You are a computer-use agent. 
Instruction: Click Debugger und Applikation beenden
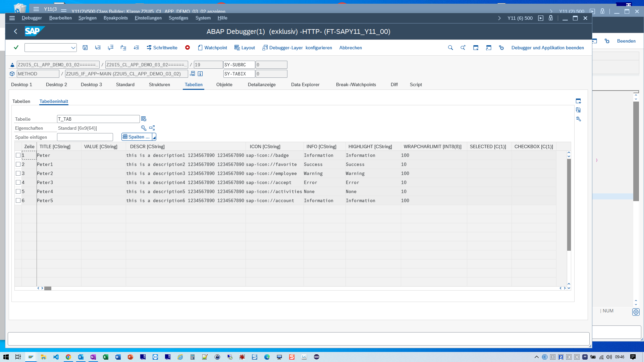[547, 48]
